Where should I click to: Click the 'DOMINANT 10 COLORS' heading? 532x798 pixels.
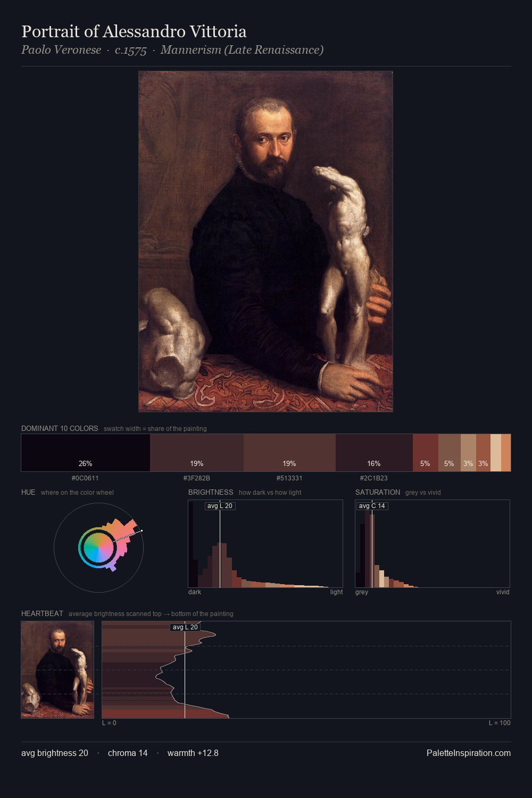click(60, 428)
